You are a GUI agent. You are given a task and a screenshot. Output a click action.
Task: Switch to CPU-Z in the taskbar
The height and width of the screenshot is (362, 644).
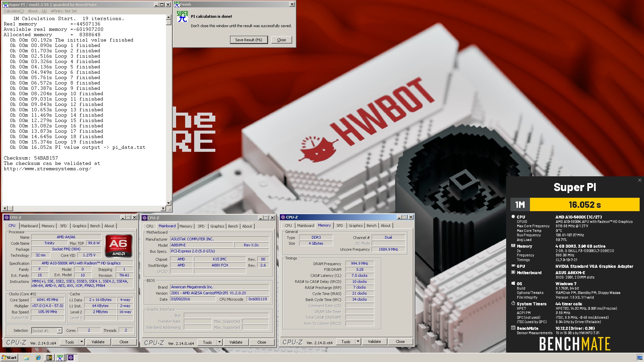pyautogui.click(x=71, y=358)
